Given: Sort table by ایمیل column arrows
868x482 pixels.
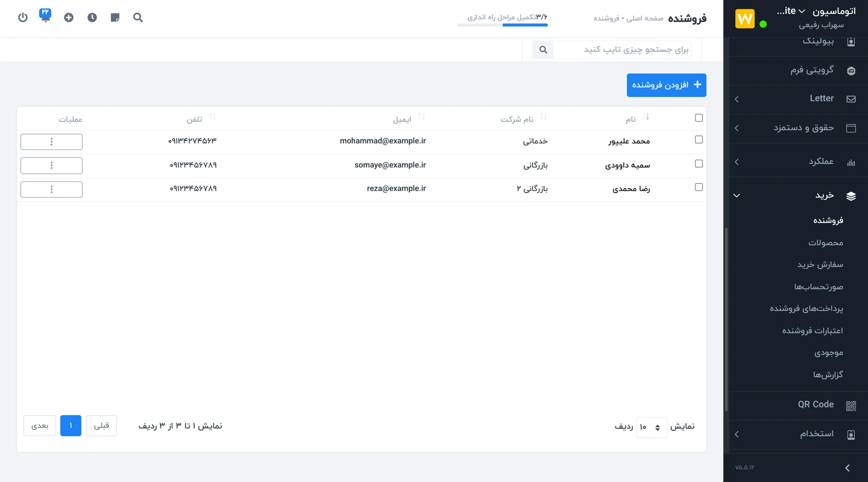Looking at the screenshot, I should 421,116.
